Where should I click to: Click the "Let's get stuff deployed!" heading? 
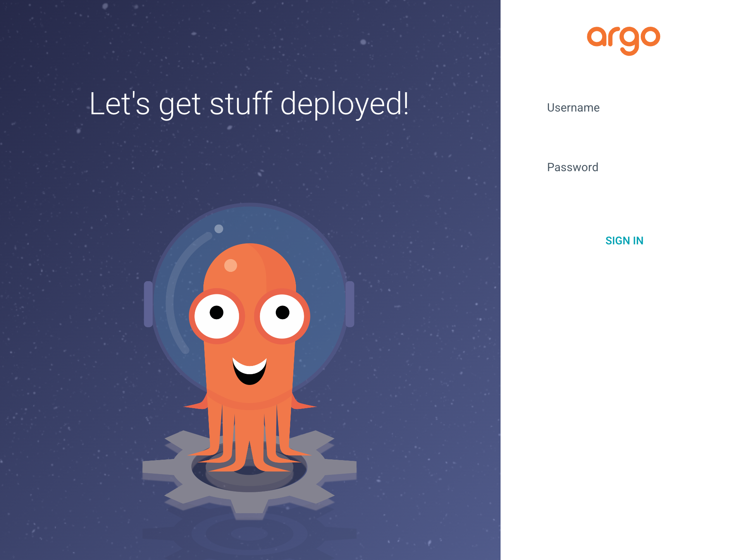coord(249,104)
